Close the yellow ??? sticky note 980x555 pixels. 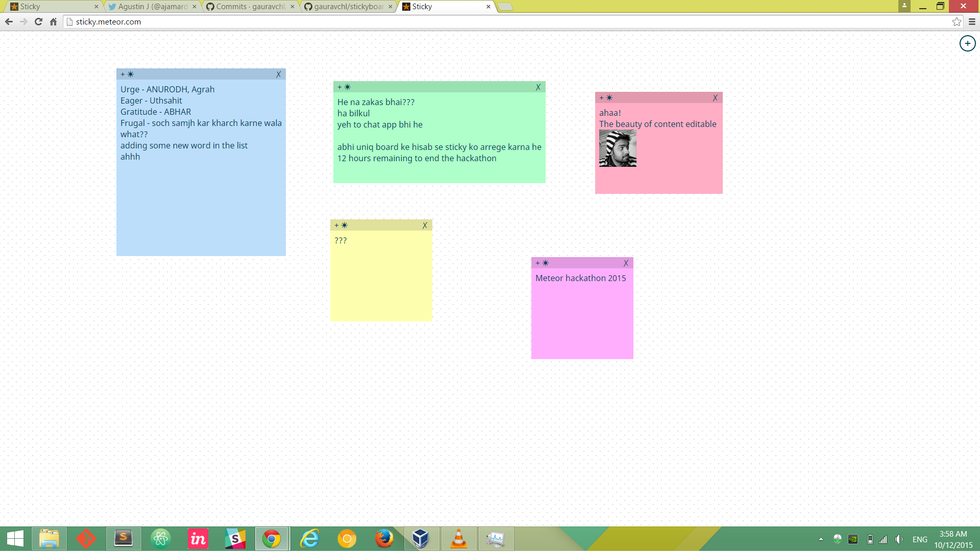pos(425,225)
